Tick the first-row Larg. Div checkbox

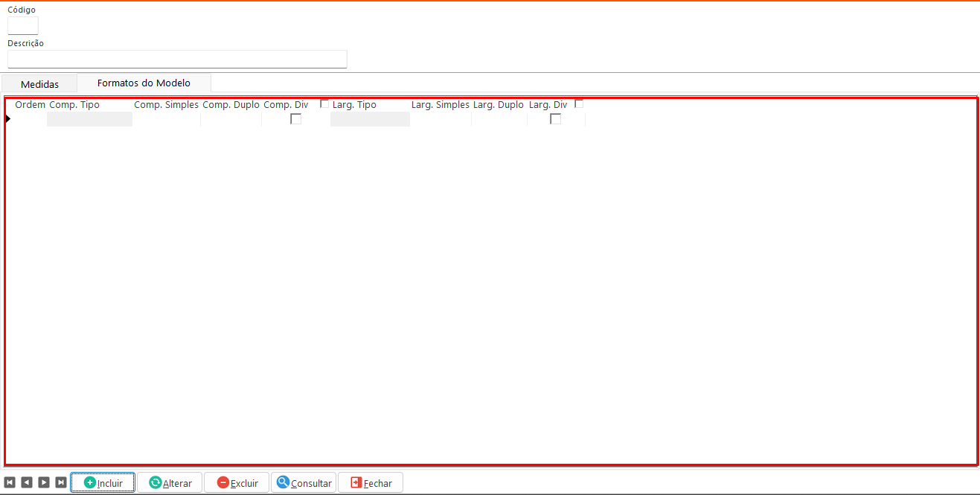(x=555, y=119)
